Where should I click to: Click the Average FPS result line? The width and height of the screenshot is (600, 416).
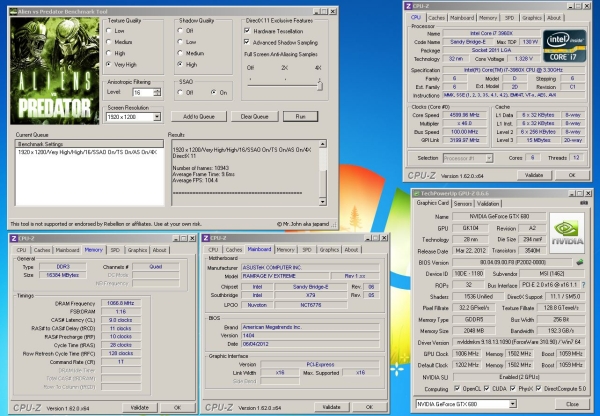[x=195, y=180]
